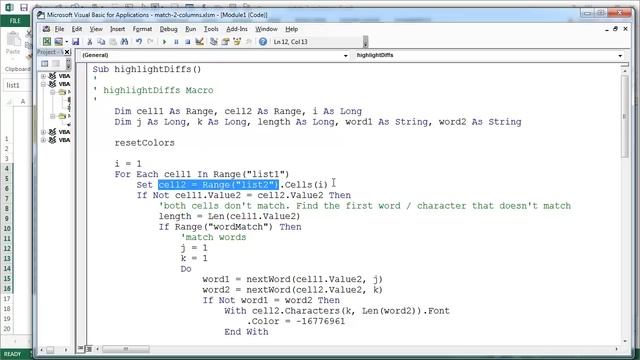Open Find with the binoculars icon
Viewport: 640px width, 360px height.
coord(124,42)
